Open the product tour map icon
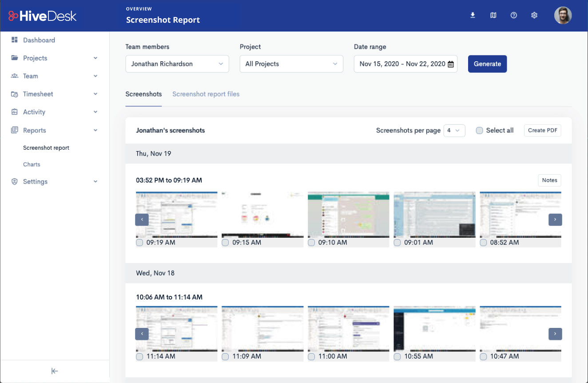 pos(493,15)
